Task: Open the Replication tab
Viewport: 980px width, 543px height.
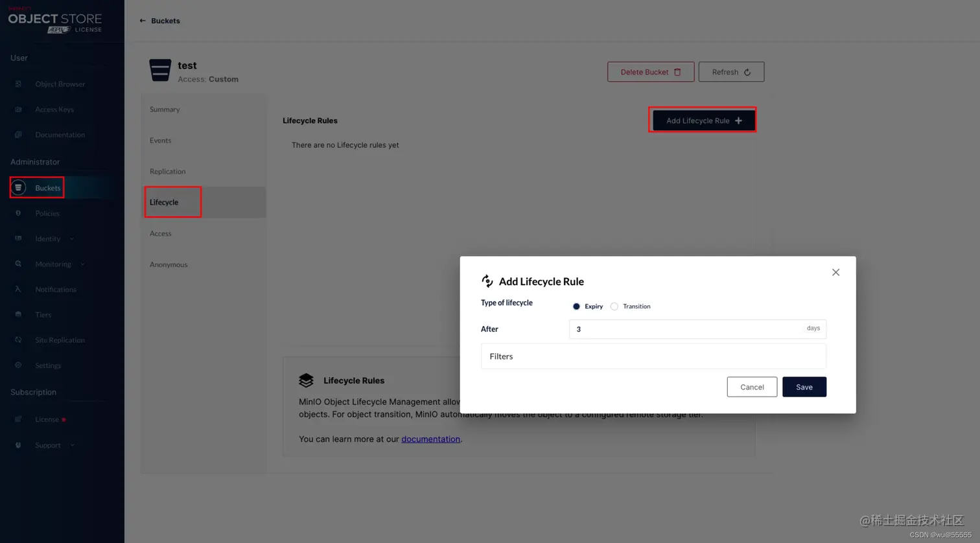Action: pyautogui.click(x=203, y=172)
